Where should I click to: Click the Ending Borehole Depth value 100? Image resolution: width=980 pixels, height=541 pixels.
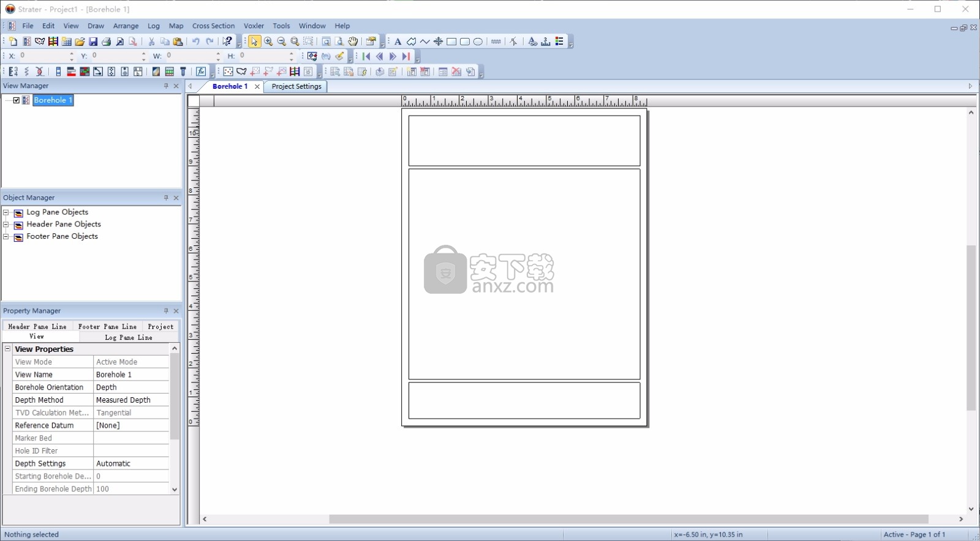[x=131, y=489]
